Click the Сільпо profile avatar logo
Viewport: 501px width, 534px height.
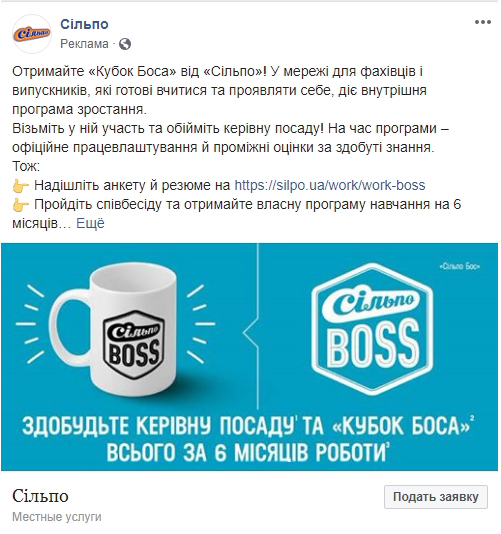pos(32,34)
